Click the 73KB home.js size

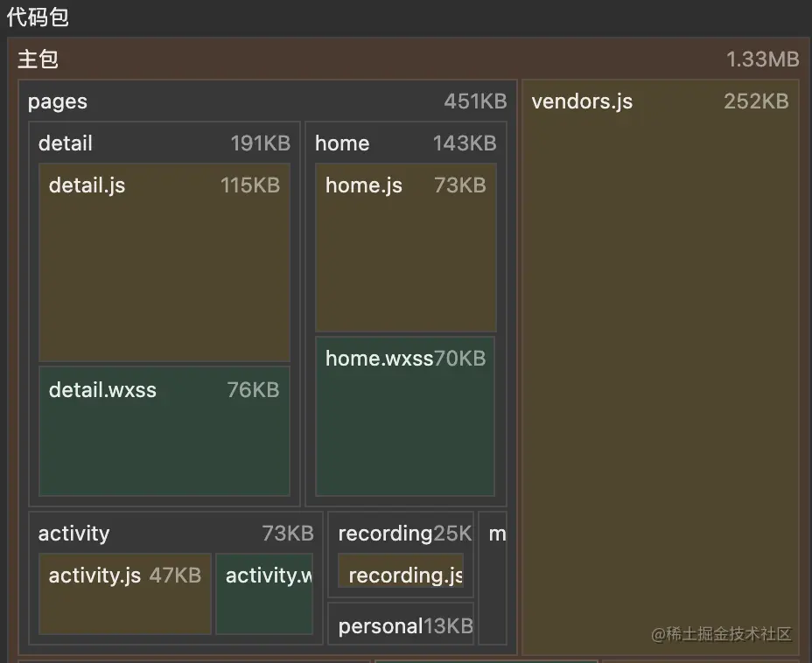point(460,185)
